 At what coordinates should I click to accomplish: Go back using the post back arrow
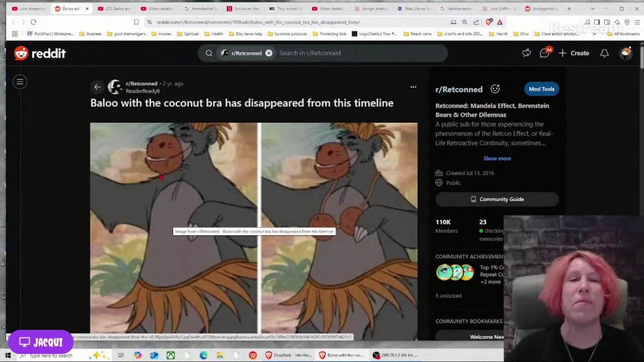point(97,87)
